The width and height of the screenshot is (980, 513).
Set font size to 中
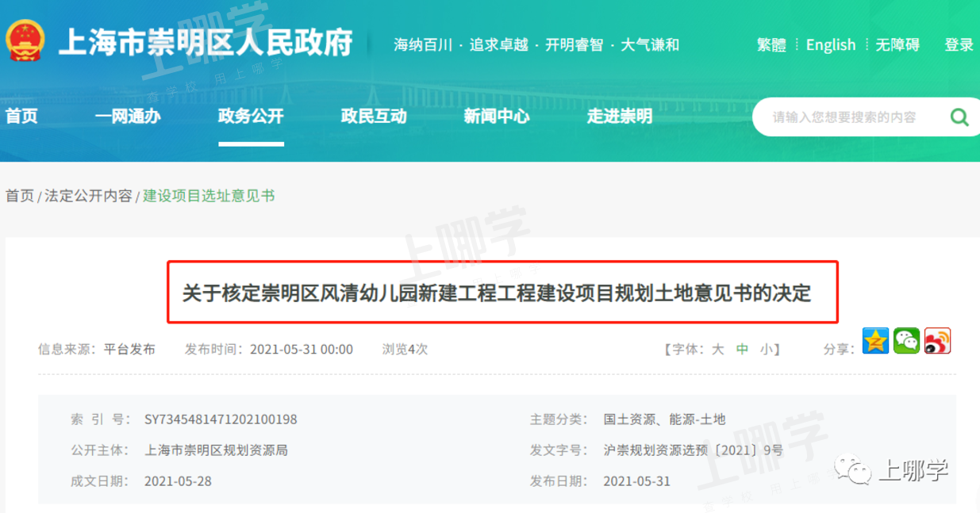click(x=742, y=349)
